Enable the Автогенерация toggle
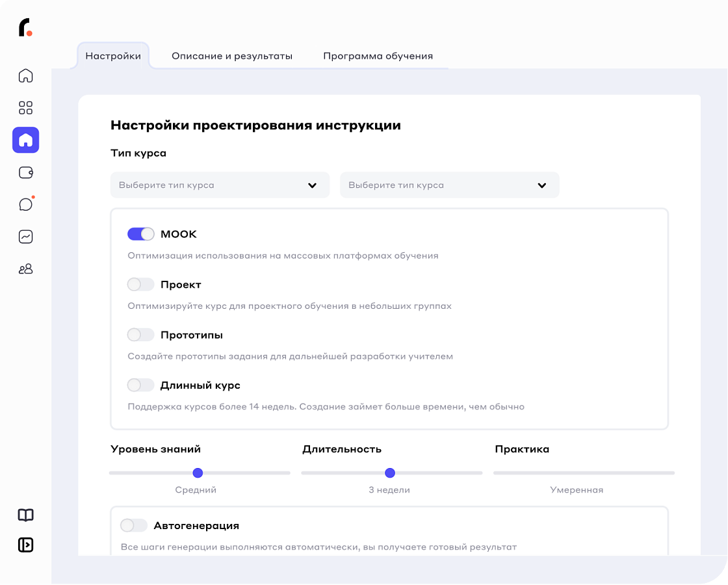Viewport: 728px width, 585px height. click(x=134, y=526)
